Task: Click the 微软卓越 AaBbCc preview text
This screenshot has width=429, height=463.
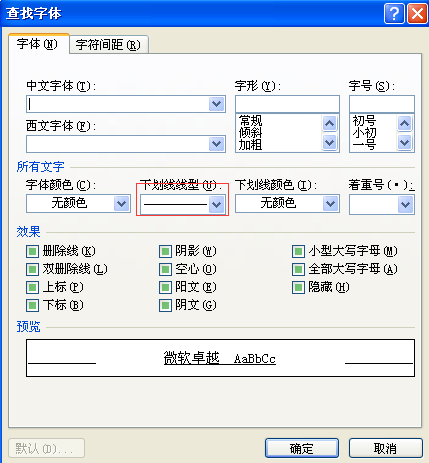Action: pyautogui.click(x=220, y=358)
